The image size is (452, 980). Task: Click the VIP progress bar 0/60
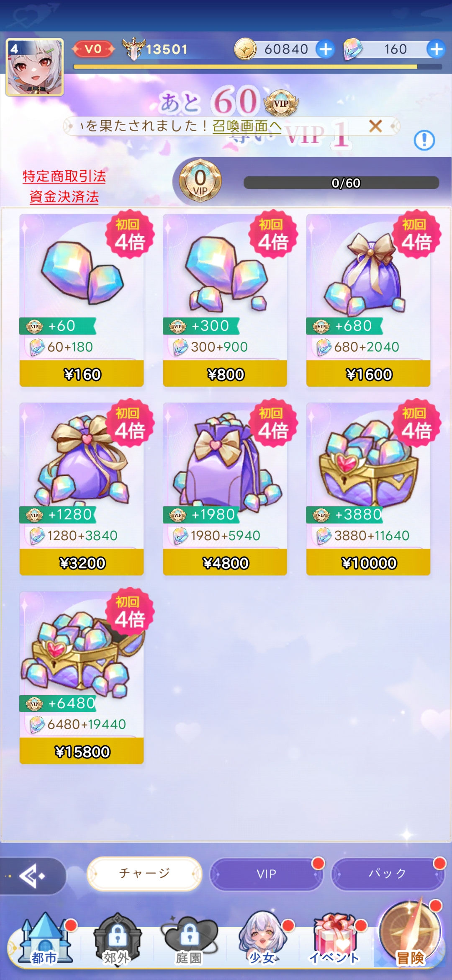coord(341,183)
